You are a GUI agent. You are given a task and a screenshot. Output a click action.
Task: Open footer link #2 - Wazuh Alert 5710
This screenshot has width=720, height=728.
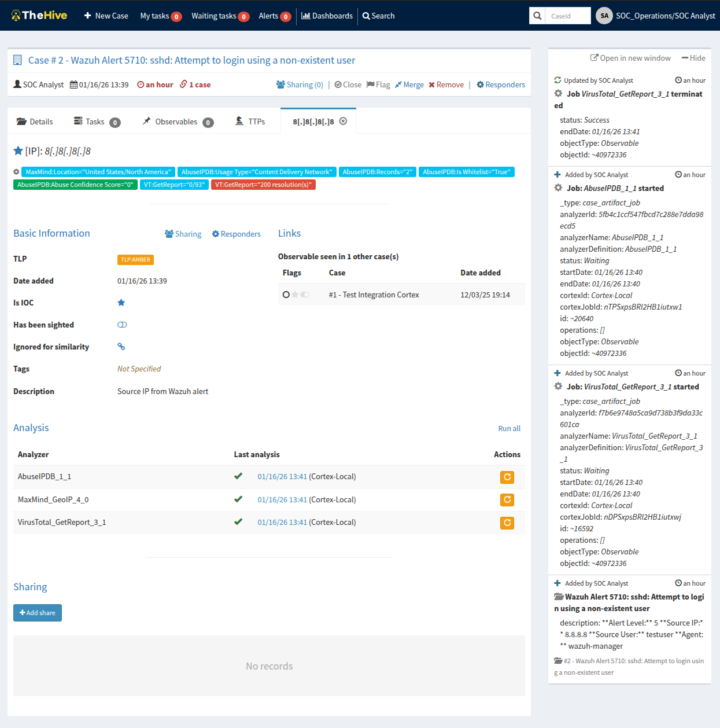point(629,667)
